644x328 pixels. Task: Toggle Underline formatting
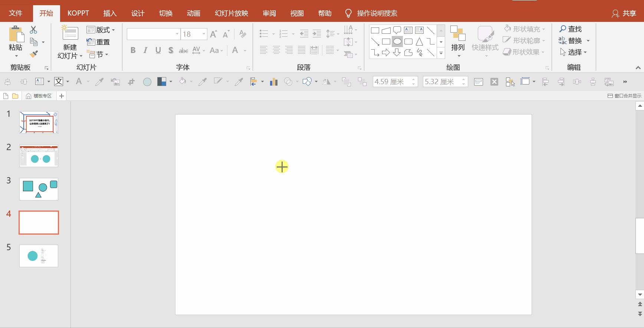coord(158,50)
